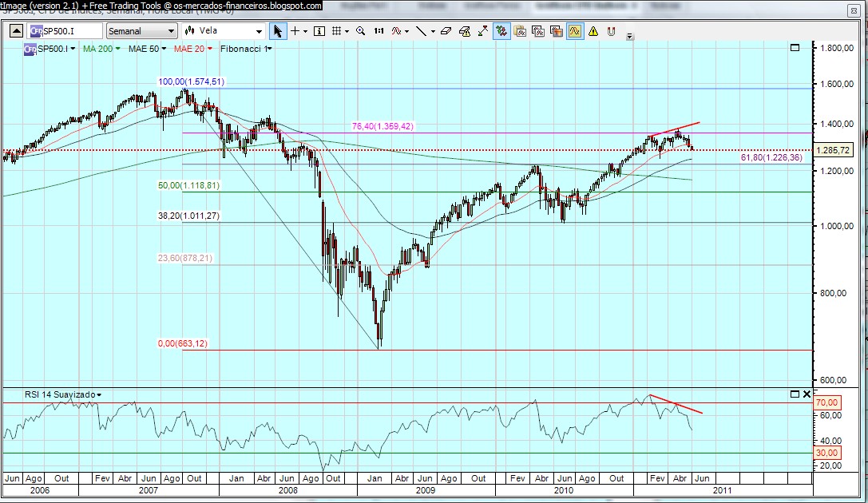
Task: Click the SP500.I symbol input field
Action: 65,31
